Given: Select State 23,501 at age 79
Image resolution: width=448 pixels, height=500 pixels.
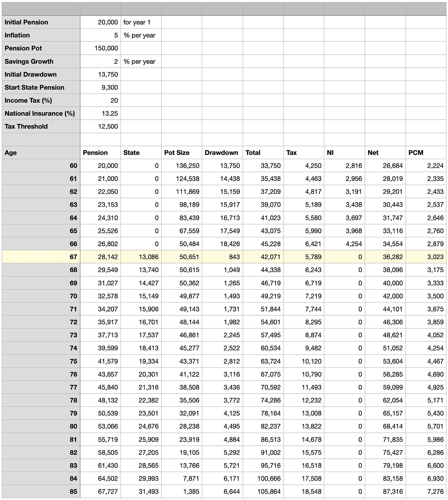Looking at the screenshot, I should pyautogui.click(x=141, y=413).
